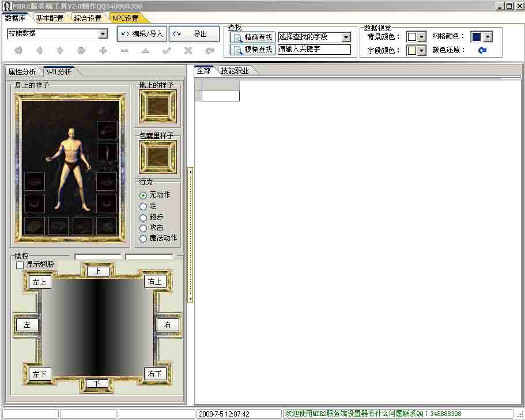The width and height of the screenshot is (525, 420).
Task: Switch to the 属性分析 tab
Action: tap(22, 72)
